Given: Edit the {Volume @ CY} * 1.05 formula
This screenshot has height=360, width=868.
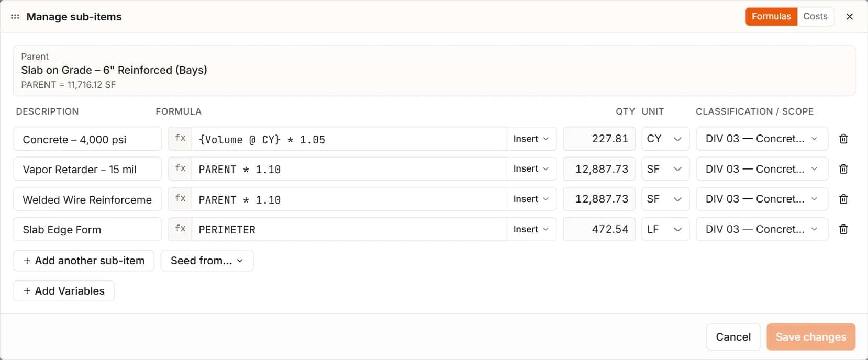Looking at the screenshot, I should (x=349, y=139).
